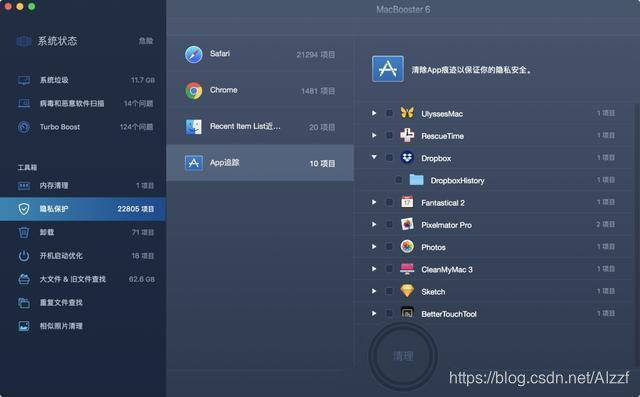Tick the DropboxHistory checkbox

coord(399,180)
